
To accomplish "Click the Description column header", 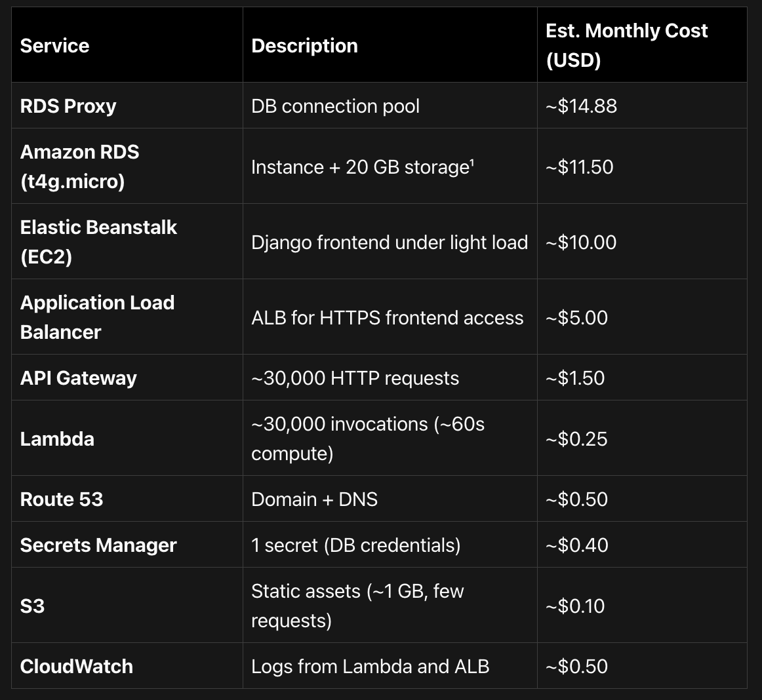I will [x=304, y=45].
